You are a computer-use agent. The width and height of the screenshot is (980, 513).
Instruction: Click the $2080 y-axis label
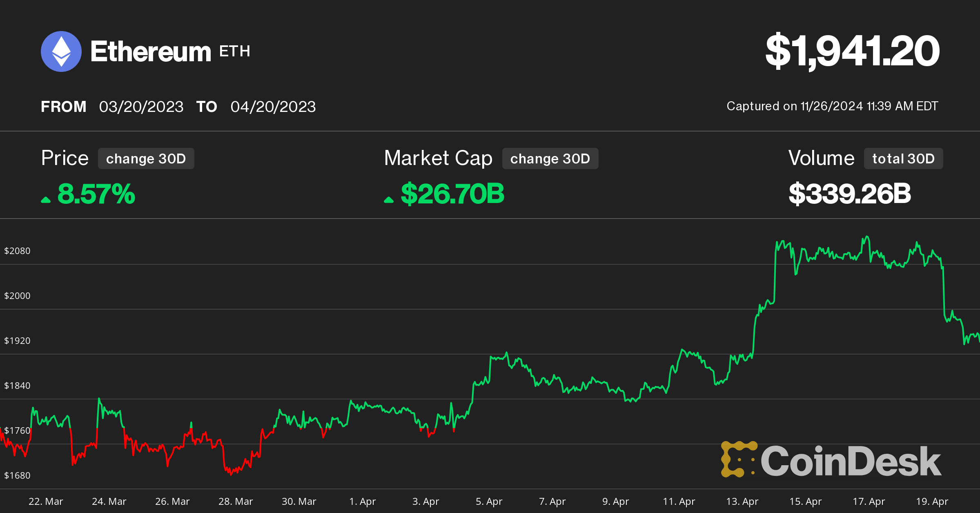[17, 251]
